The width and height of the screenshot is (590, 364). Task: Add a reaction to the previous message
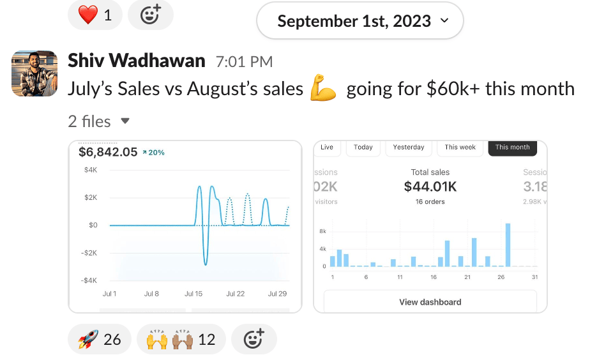tap(150, 15)
